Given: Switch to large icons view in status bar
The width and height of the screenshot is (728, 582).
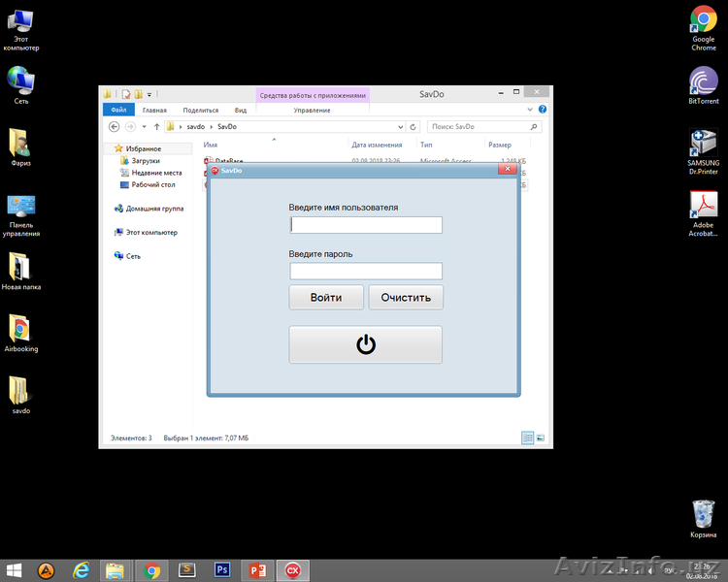Looking at the screenshot, I should pyautogui.click(x=540, y=438).
